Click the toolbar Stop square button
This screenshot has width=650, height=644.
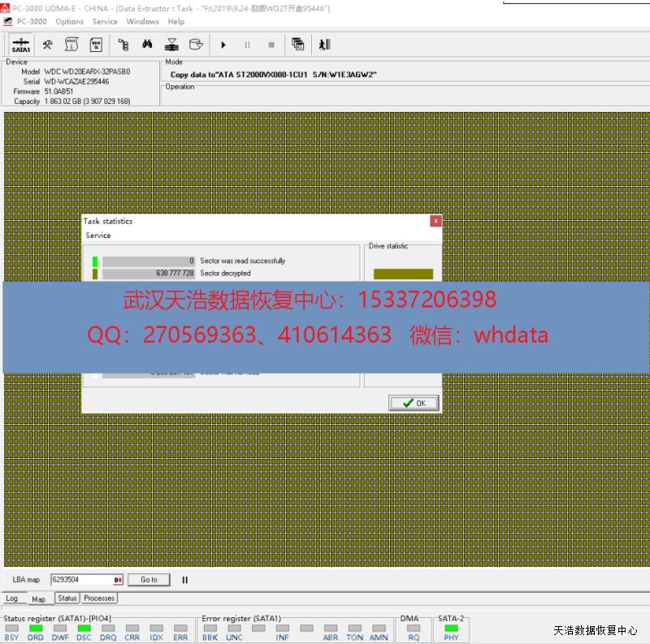pyautogui.click(x=271, y=45)
